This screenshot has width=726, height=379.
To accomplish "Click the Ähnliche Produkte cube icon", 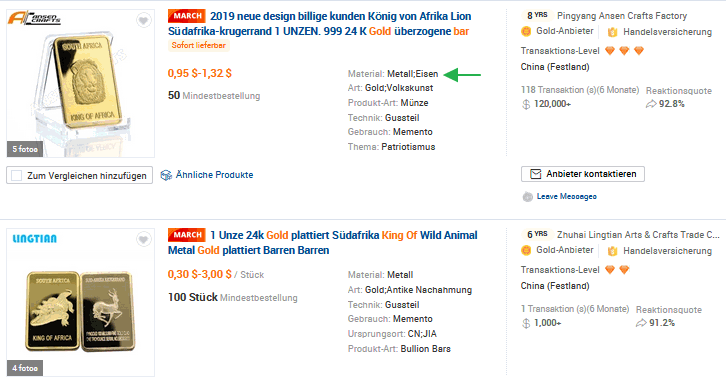I will click(166, 175).
